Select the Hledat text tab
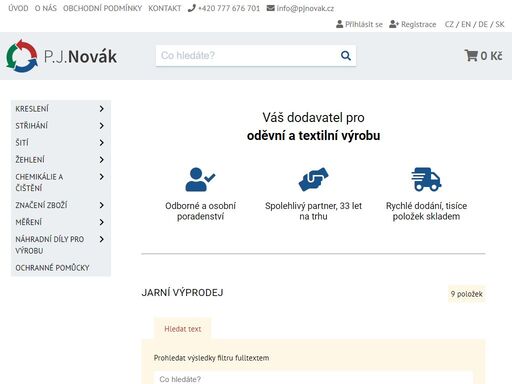Screen dimensions: 512x384 pos(183,329)
